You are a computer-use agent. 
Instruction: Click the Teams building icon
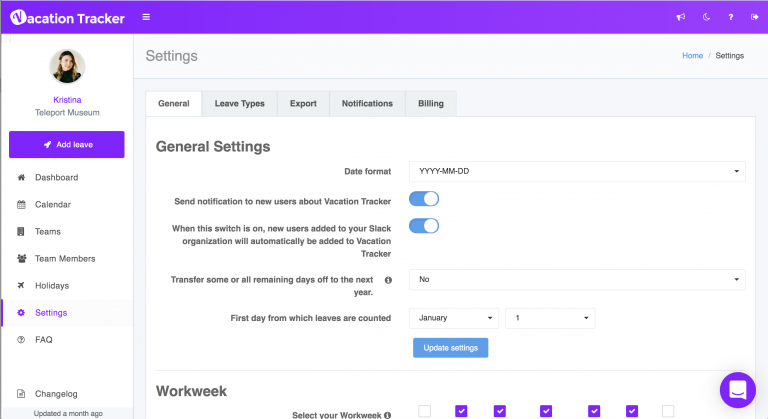21,231
